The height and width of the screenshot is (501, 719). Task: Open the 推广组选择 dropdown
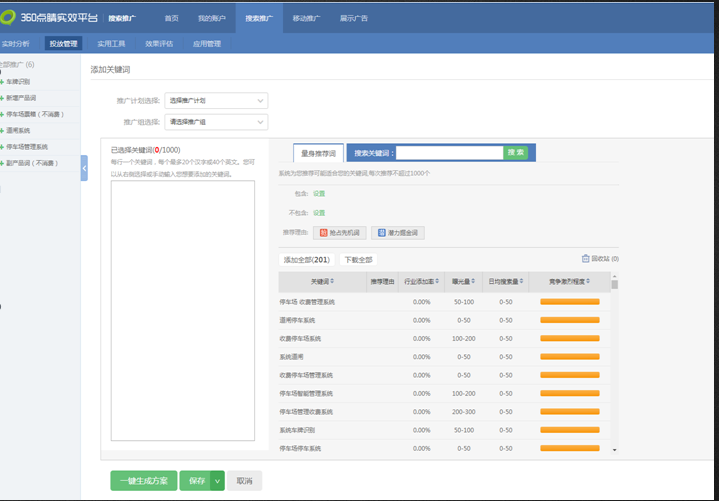[216, 122]
